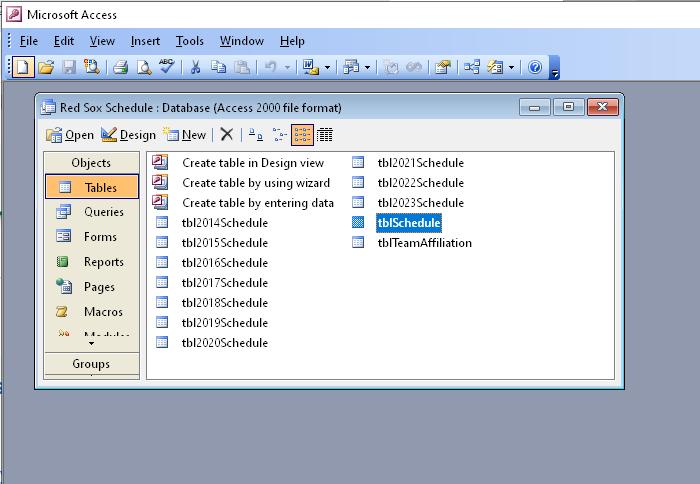Select the tblTeamAffiliation table
The height and width of the screenshot is (484, 700).
pyautogui.click(x=424, y=243)
